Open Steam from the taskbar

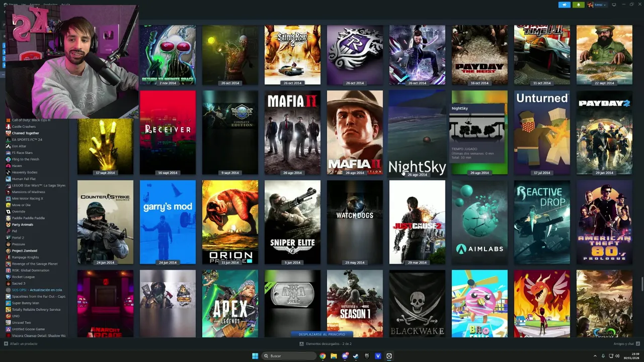coord(356,356)
